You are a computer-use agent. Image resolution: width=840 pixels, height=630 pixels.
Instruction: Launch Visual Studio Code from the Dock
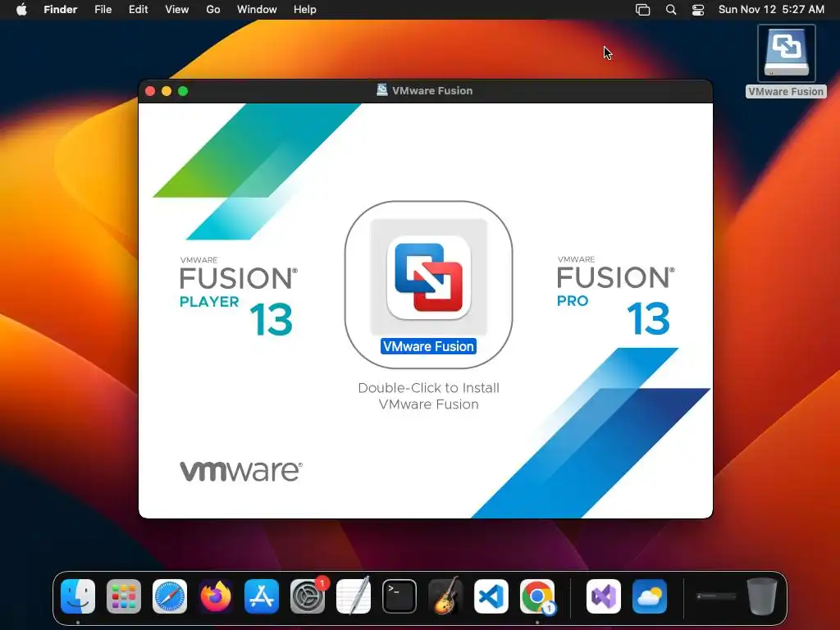[491, 596]
